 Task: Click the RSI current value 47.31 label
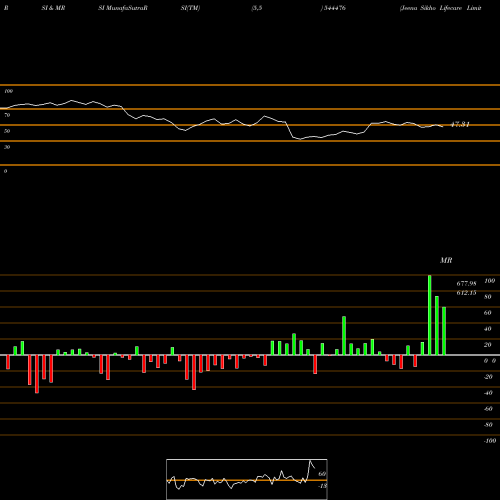pyautogui.click(x=460, y=125)
